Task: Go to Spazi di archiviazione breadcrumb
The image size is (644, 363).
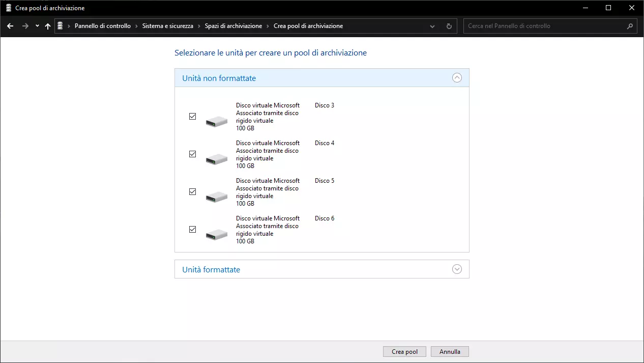Action: pyautogui.click(x=233, y=26)
